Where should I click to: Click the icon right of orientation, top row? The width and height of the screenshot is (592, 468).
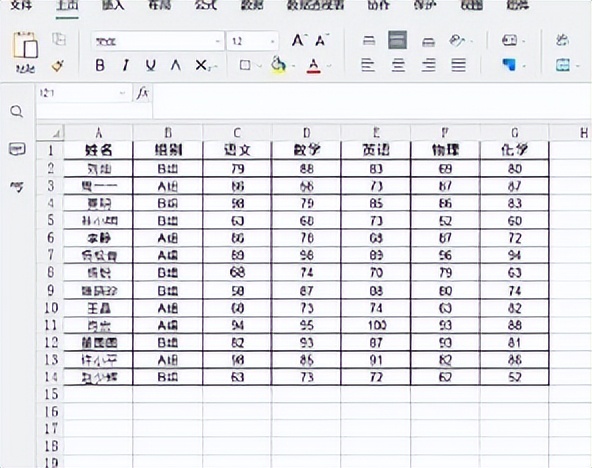[510, 40]
